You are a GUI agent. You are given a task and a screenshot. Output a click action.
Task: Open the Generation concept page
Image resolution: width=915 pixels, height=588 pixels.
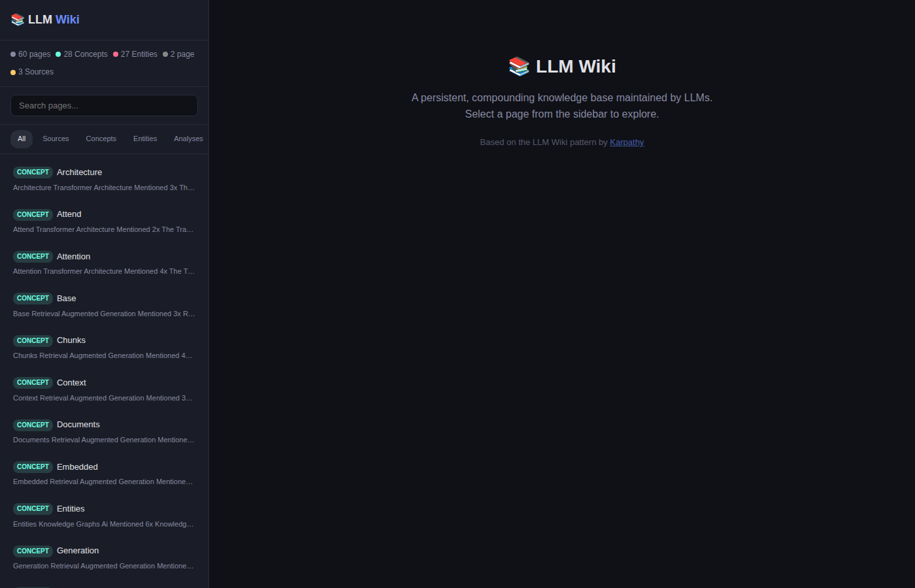(x=105, y=558)
